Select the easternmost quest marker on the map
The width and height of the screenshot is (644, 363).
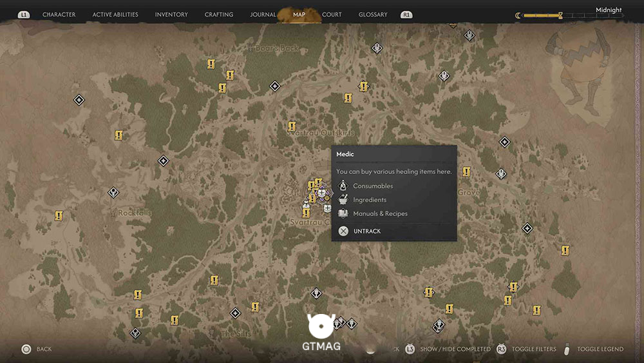point(565,250)
